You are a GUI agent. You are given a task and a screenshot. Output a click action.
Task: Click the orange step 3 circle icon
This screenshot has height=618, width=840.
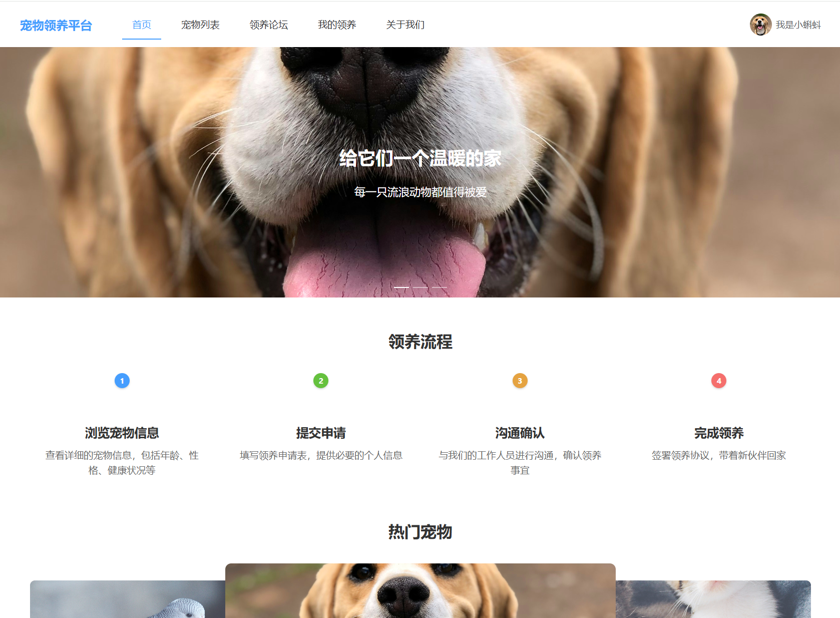(520, 381)
